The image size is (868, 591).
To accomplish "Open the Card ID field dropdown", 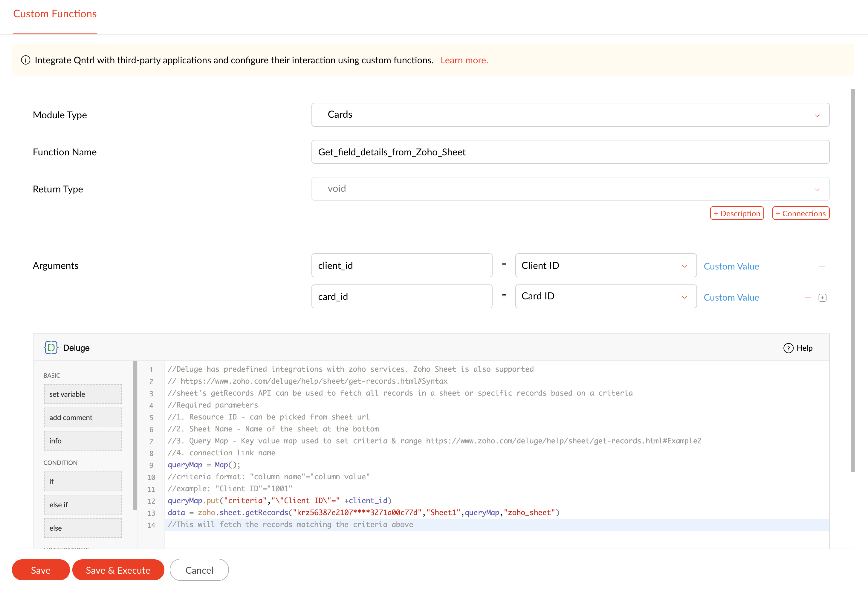I will 606,296.
